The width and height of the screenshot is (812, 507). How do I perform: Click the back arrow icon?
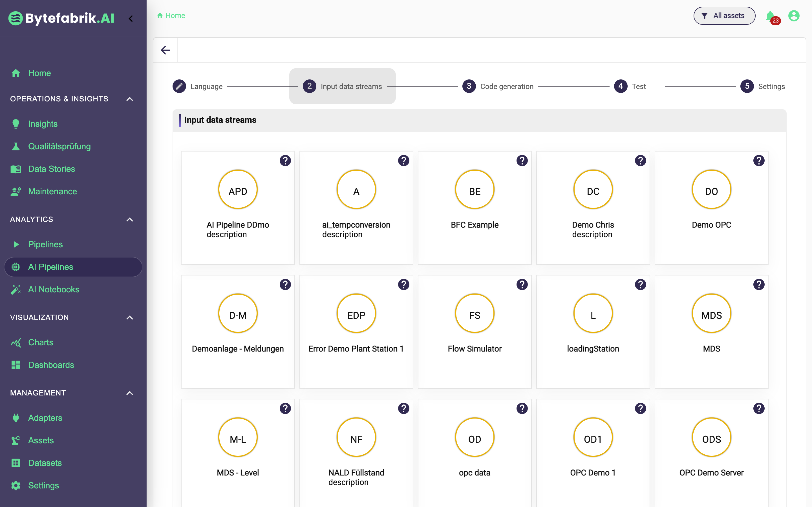(x=166, y=50)
